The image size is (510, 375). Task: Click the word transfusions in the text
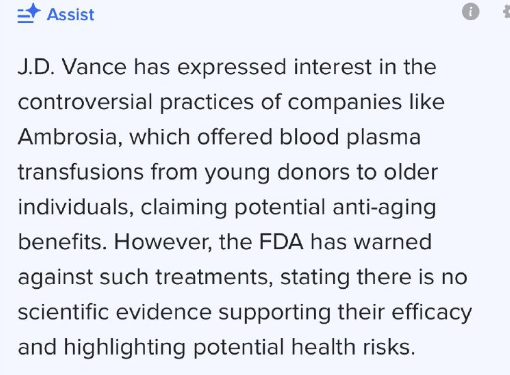coord(81,172)
